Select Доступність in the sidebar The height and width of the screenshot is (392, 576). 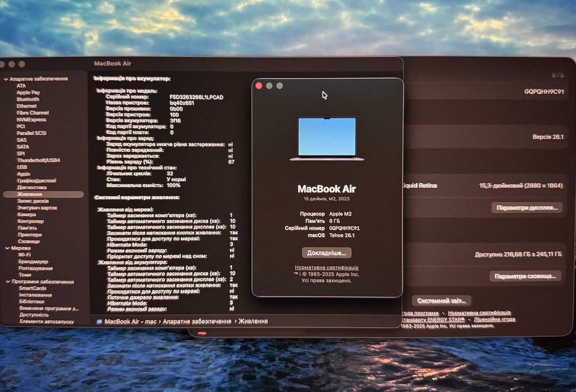point(34,315)
